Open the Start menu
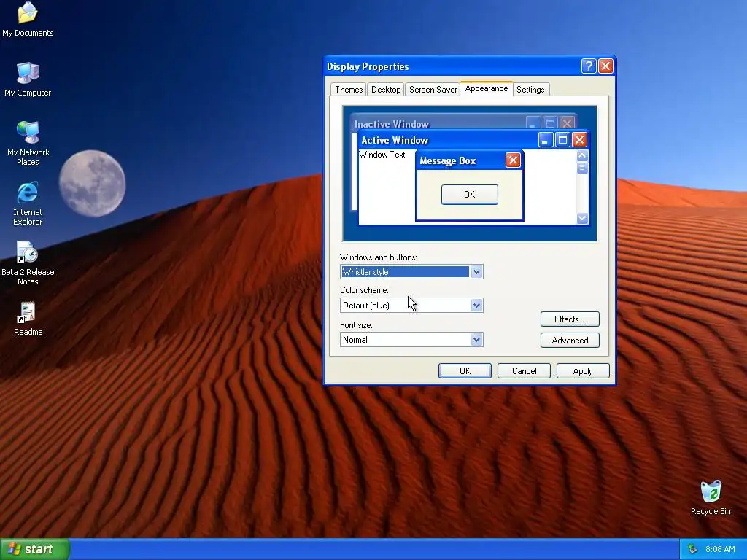 pos(35,549)
